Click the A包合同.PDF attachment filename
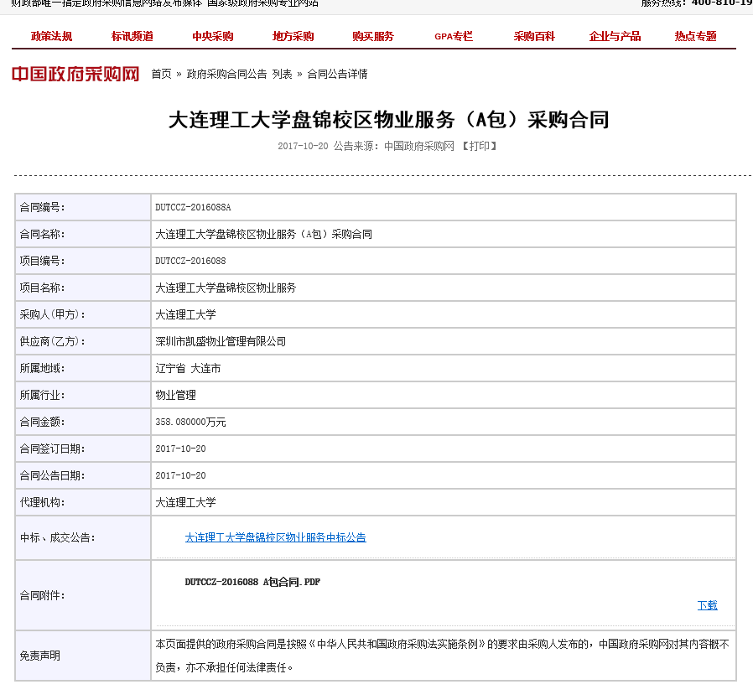Image resolution: width=753 pixels, height=700 pixels. 252,582
